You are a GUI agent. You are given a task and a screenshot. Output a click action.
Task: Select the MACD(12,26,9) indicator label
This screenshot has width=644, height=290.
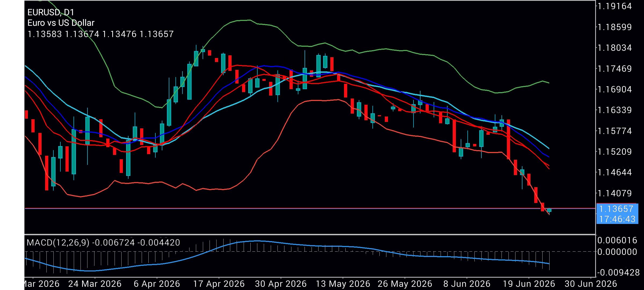coord(58,242)
